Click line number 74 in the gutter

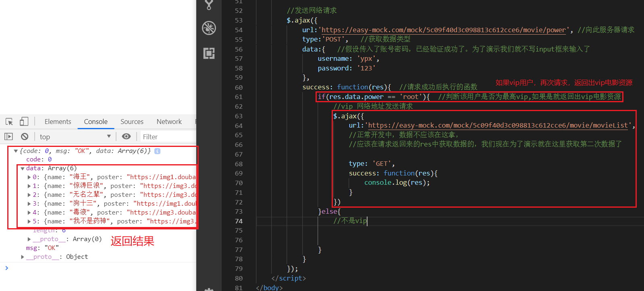(239, 221)
